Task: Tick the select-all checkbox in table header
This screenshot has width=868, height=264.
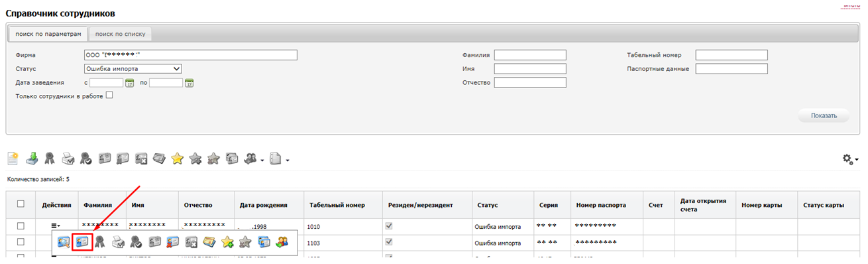Action: point(21,204)
